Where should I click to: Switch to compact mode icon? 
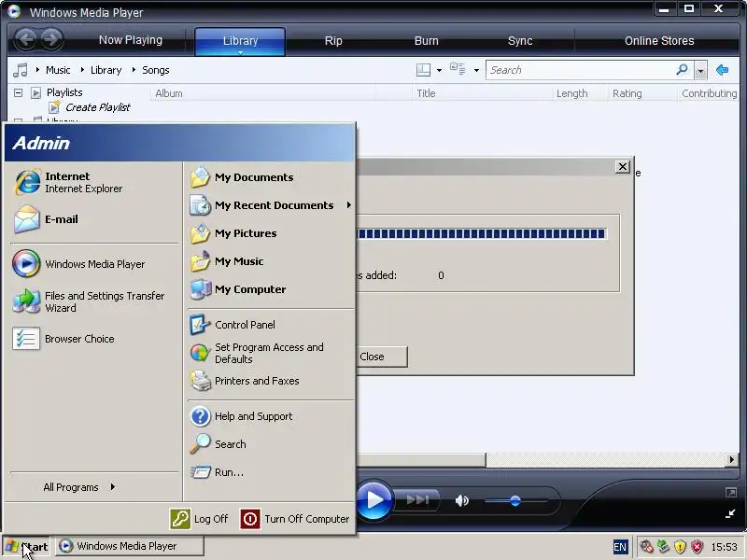730,514
